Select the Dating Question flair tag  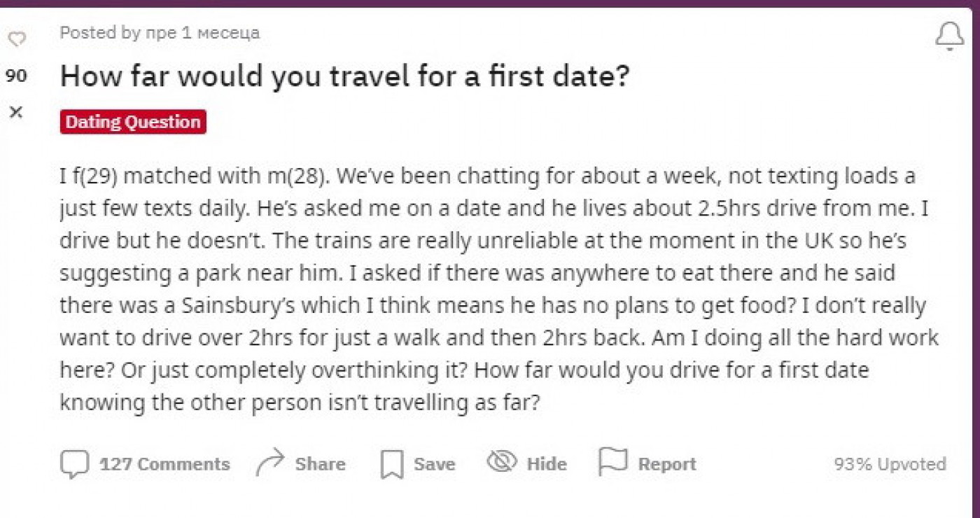click(133, 122)
